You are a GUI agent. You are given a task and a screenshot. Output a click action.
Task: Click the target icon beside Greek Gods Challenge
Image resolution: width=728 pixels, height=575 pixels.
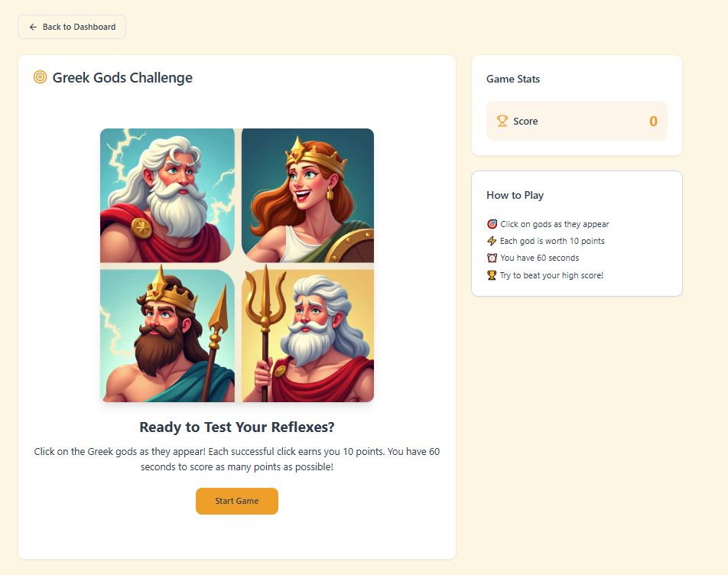click(x=41, y=77)
